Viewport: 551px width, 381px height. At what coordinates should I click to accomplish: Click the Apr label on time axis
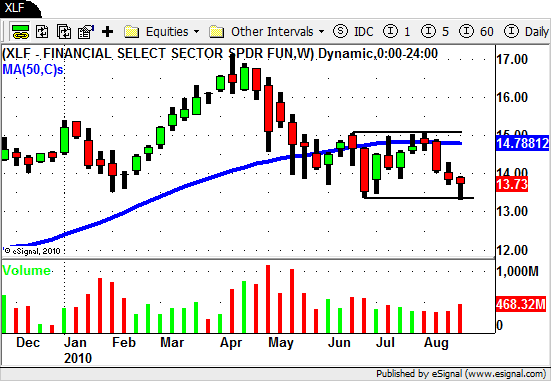231,343
